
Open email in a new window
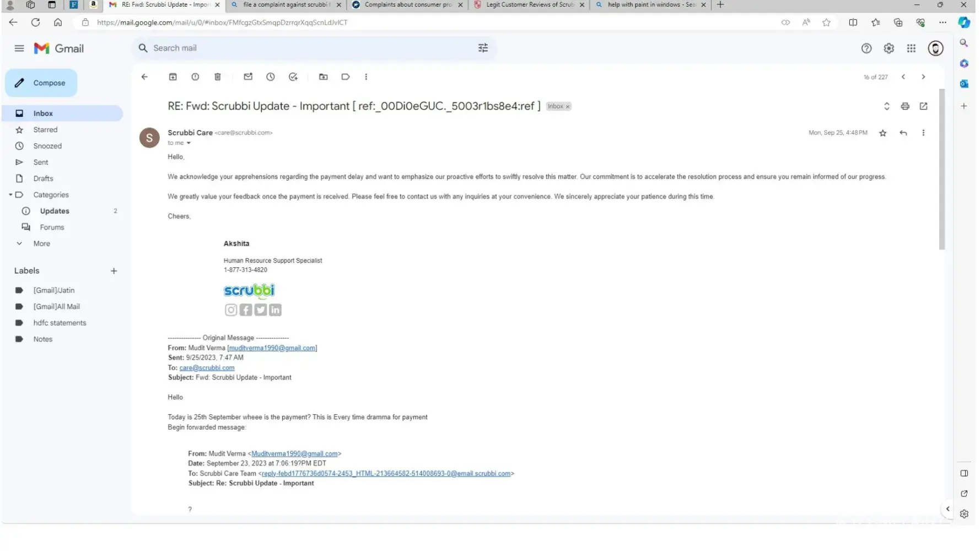pyautogui.click(x=924, y=106)
